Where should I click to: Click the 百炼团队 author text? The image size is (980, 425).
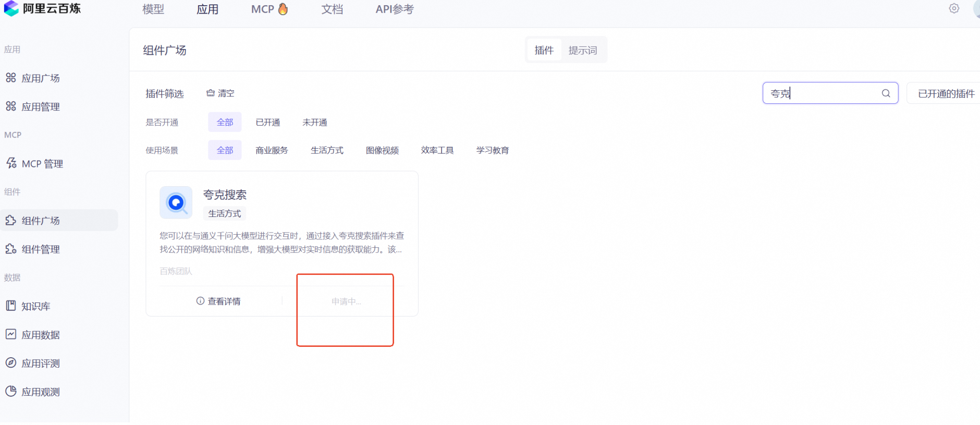(176, 271)
